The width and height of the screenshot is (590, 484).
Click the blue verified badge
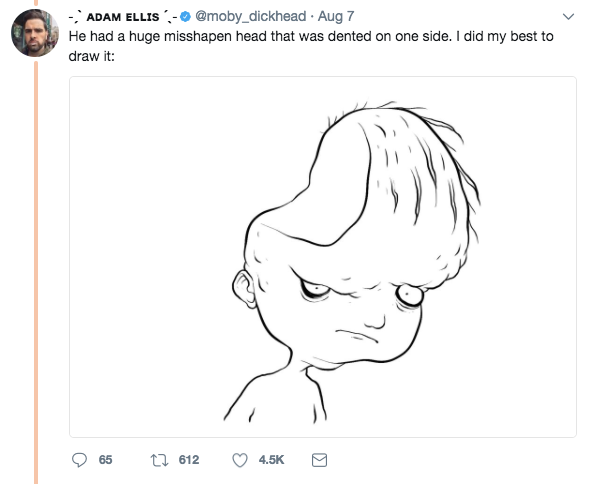pyautogui.click(x=185, y=17)
